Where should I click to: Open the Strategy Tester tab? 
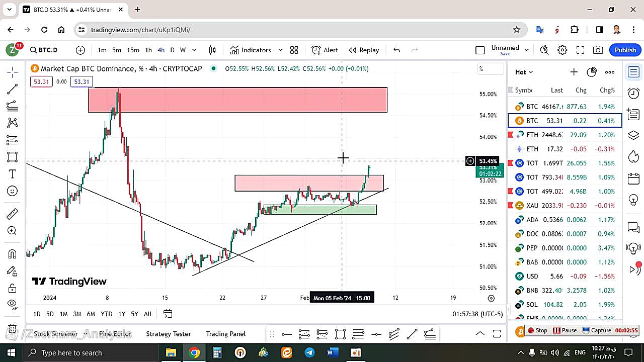169,334
